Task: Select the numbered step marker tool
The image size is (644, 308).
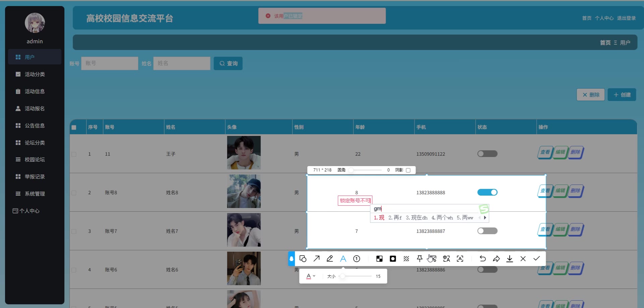Action: click(357, 259)
